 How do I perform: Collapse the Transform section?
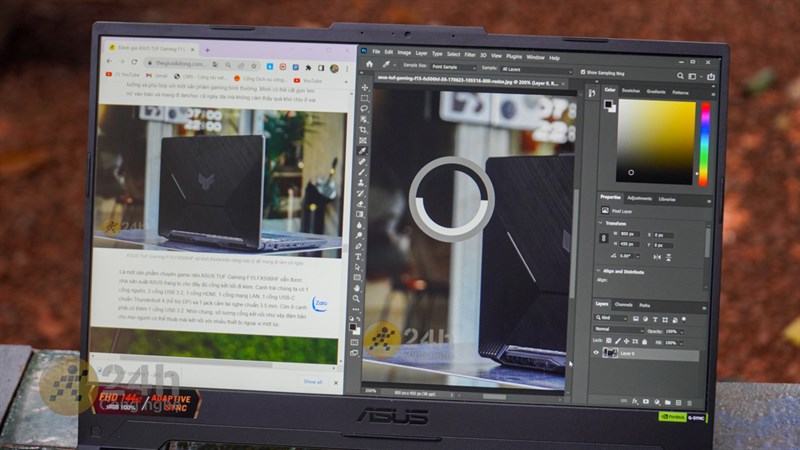tap(600, 223)
